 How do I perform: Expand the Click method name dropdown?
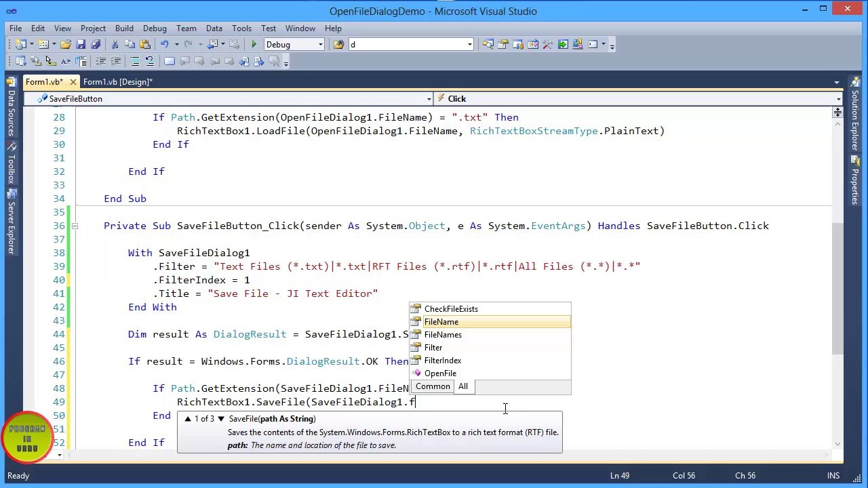point(838,99)
